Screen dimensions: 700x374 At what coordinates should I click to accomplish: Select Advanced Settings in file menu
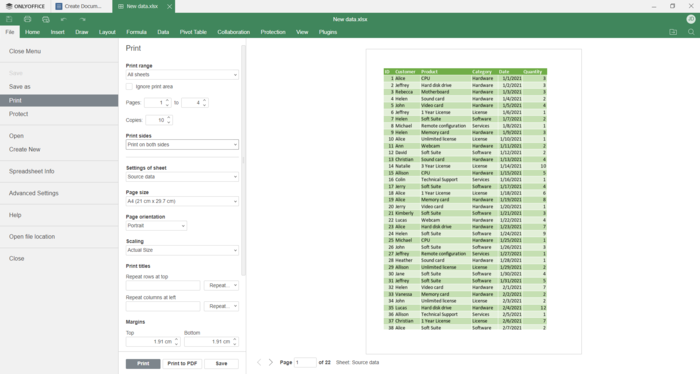pyautogui.click(x=33, y=193)
